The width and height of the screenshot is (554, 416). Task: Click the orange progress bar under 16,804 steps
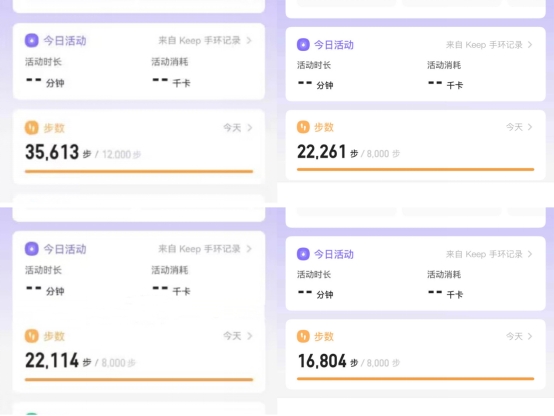[416, 379]
